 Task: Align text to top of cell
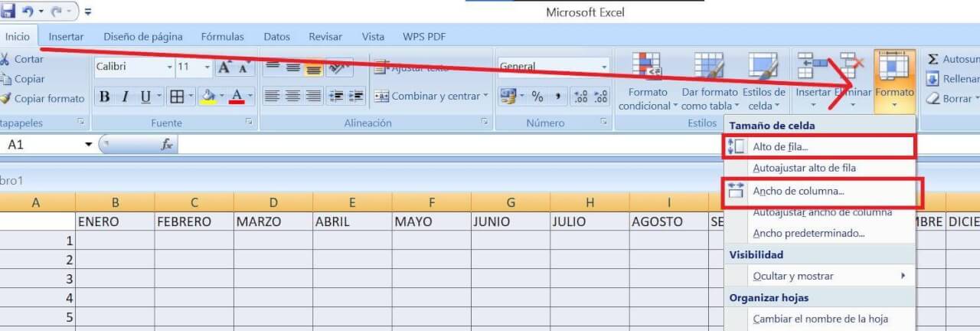tap(272, 67)
